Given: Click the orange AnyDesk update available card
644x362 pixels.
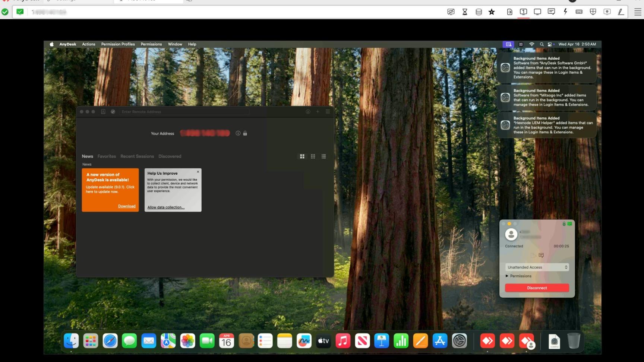Looking at the screenshot, I should pos(110,190).
